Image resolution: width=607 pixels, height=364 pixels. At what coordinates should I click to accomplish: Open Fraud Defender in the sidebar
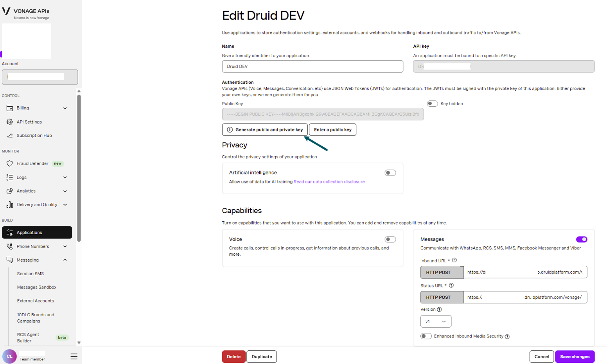tap(37, 163)
